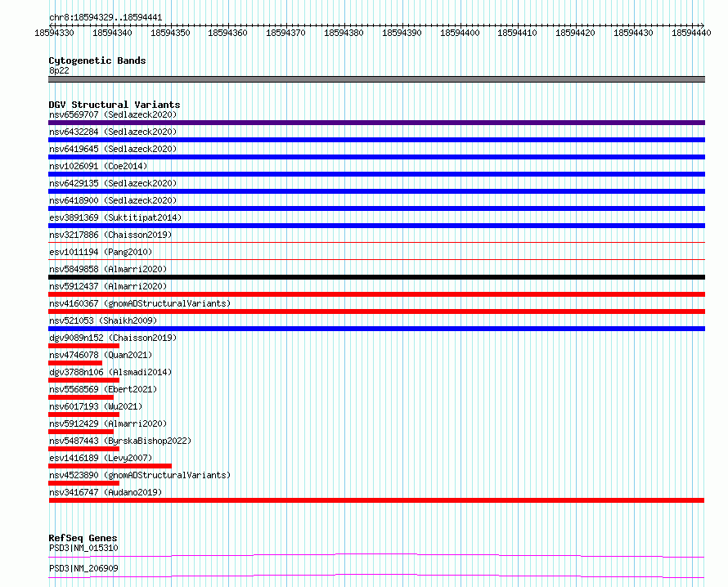
Task: Click ruler position 18594380
Action: [344, 33]
